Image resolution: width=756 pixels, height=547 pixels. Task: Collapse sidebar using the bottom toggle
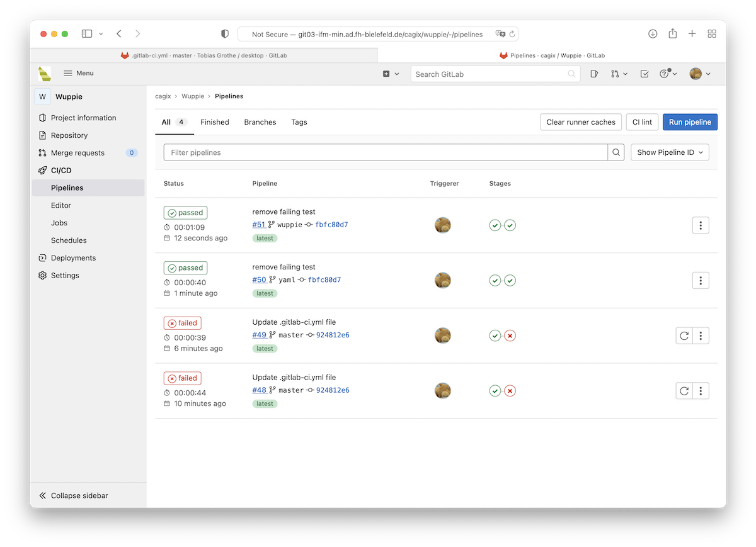[x=73, y=495]
